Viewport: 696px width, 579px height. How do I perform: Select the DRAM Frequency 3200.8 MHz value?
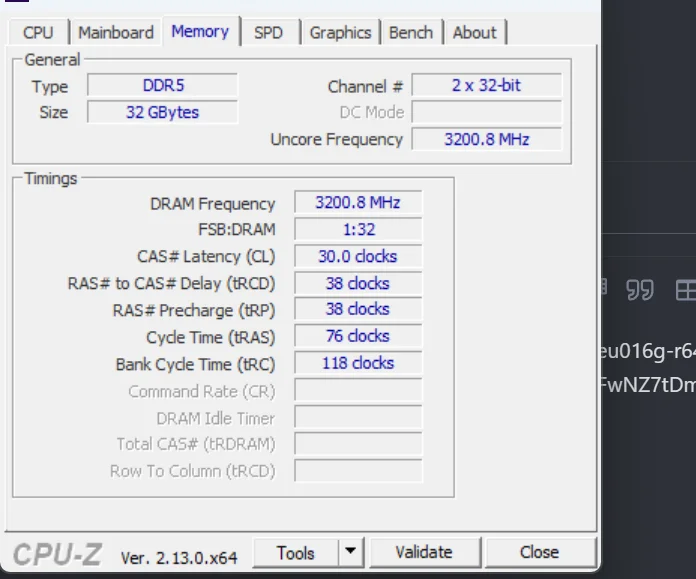pyautogui.click(x=358, y=202)
